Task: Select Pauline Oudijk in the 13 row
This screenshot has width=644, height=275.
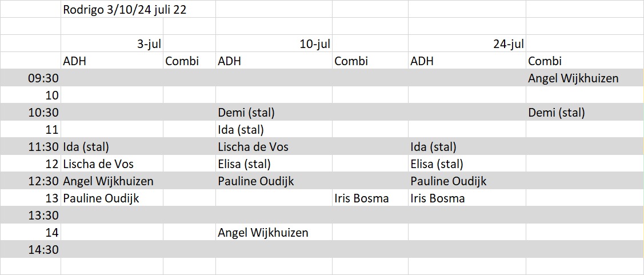Action: tap(101, 198)
